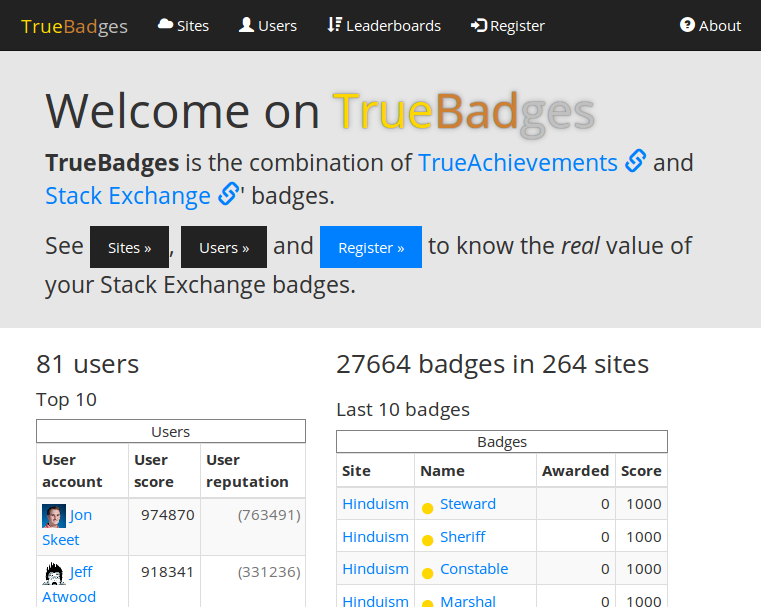
Task: Click the gold dot beside Constable
Action: [428, 574]
